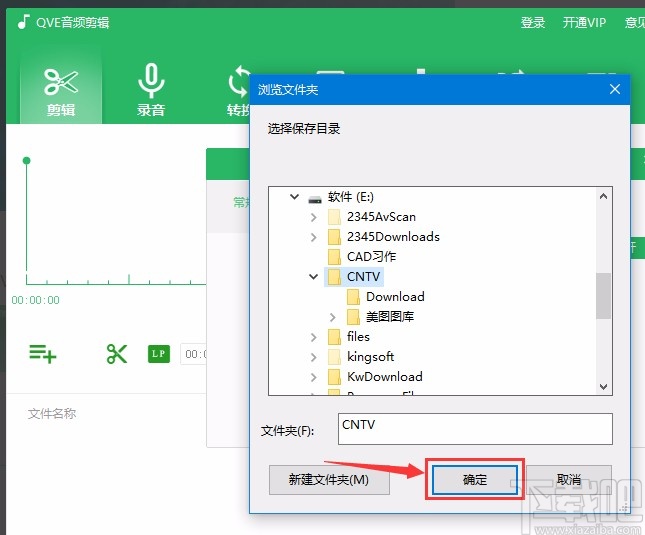
Task: Toggle the LP loop play icon
Action: click(159, 354)
